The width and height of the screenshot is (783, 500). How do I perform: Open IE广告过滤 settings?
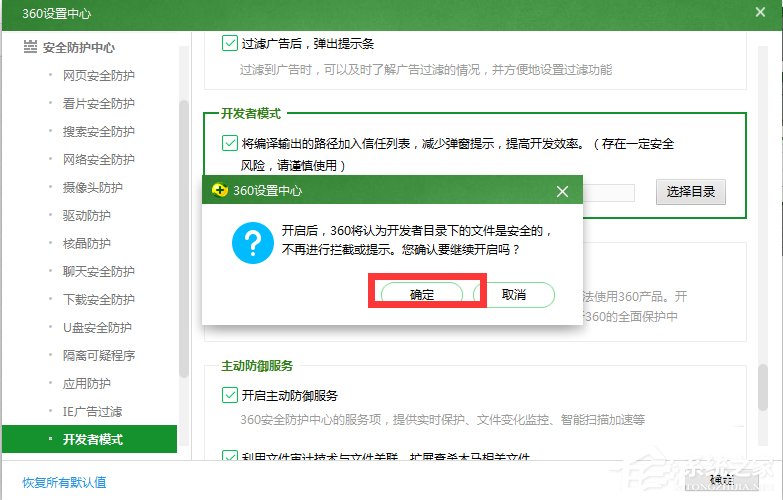tap(91, 411)
